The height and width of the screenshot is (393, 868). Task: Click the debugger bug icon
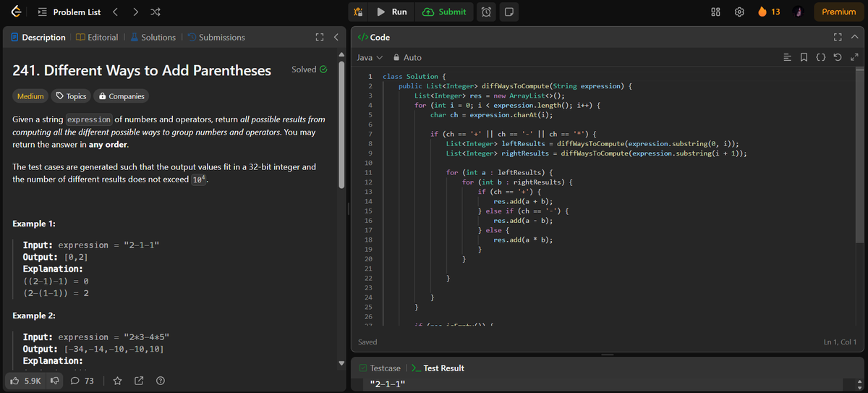(x=357, y=12)
